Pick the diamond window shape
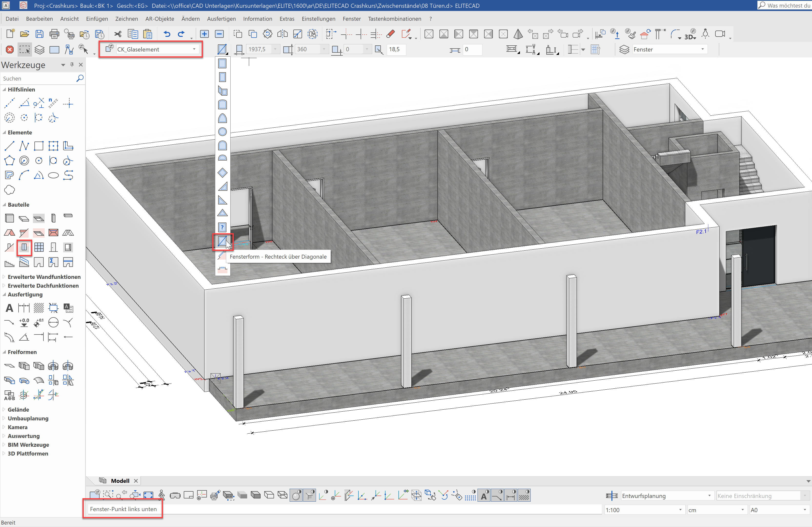The width and height of the screenshot is (812, 527). tap(222, 172)
